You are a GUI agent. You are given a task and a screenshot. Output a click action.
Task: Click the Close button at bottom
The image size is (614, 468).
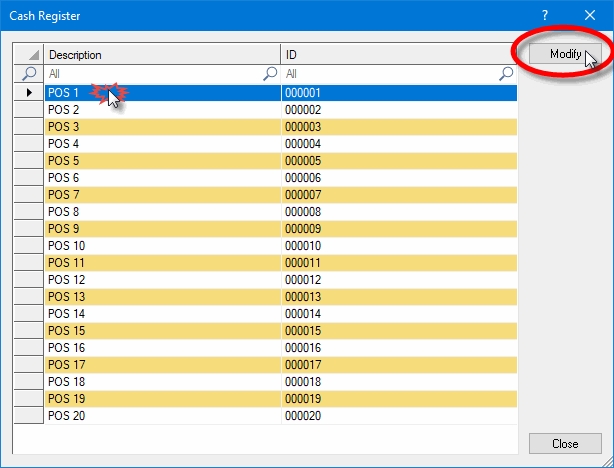click(x=565, y=443)
